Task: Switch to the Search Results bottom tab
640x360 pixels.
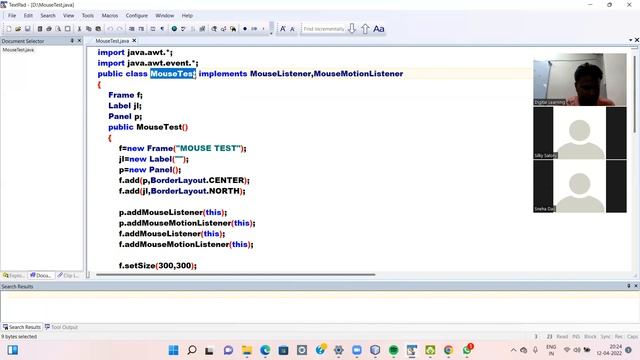Action: click(22, 327)
